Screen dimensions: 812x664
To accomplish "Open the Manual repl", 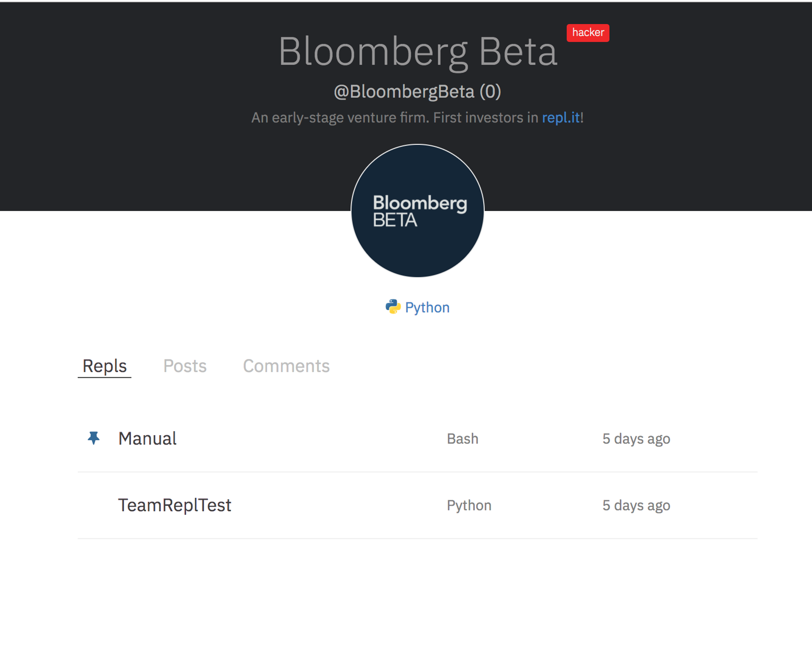I will pyautogui.click(x=147, y=439).
